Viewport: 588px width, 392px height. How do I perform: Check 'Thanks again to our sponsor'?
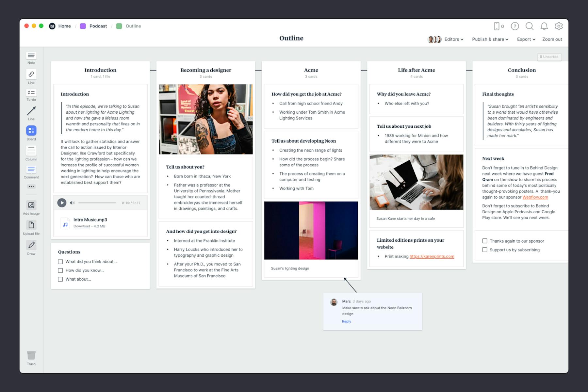point(485,241)
